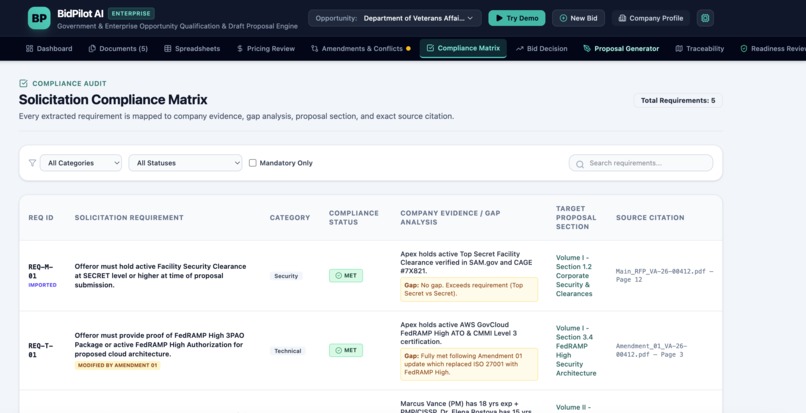Click the REQ ID column header

41,218
